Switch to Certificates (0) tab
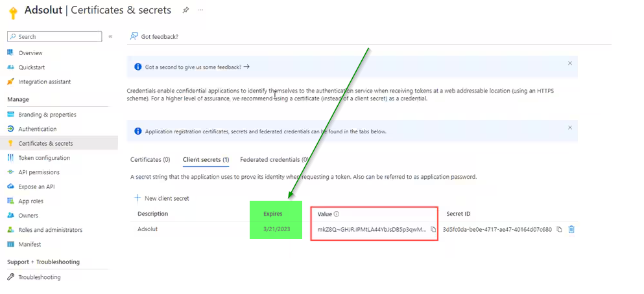644x294 pixels. (150, 159)
